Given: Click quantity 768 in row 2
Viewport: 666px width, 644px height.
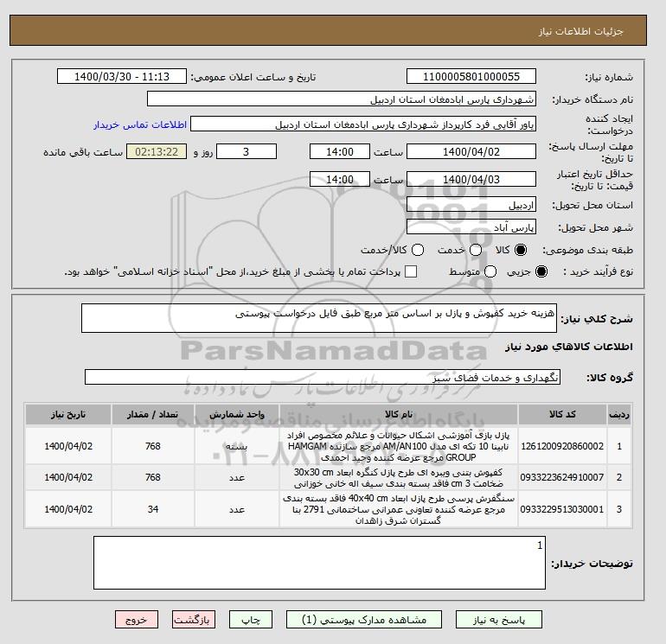Looking at the screenshot, I should coord(153,477).
